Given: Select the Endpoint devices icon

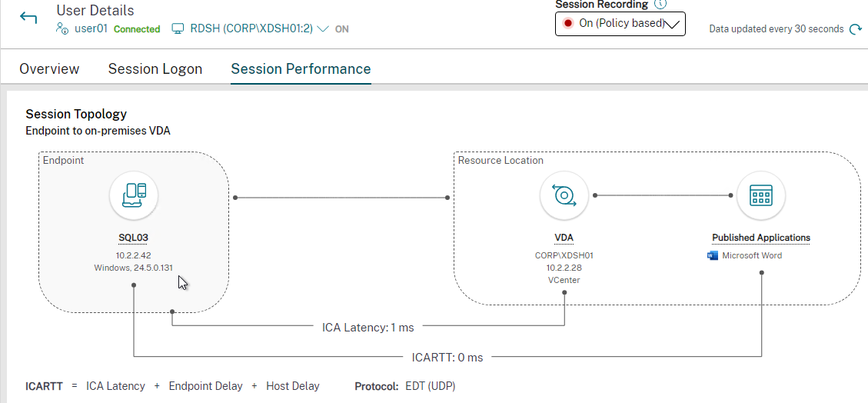Looking at the screenshot, I should [x=134, y=196].
